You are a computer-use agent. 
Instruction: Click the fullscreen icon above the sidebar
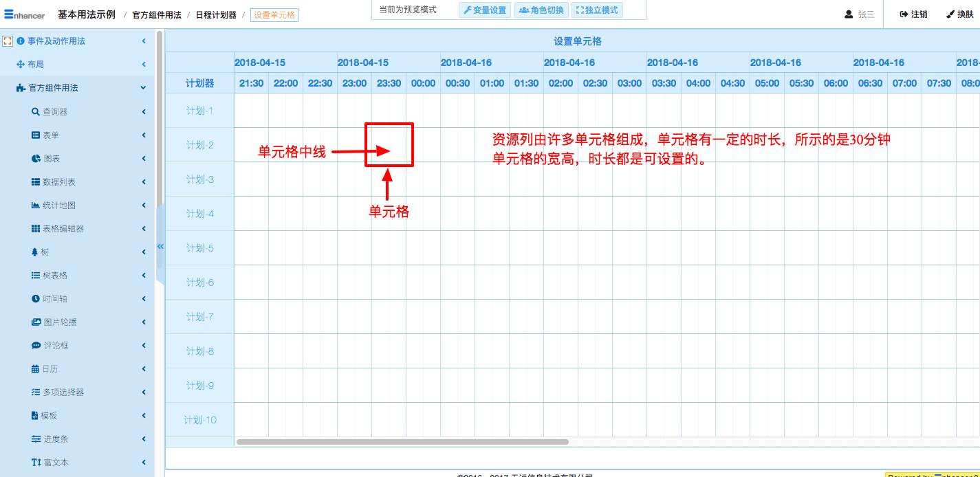pyautogui.click(x=8, y=41)
